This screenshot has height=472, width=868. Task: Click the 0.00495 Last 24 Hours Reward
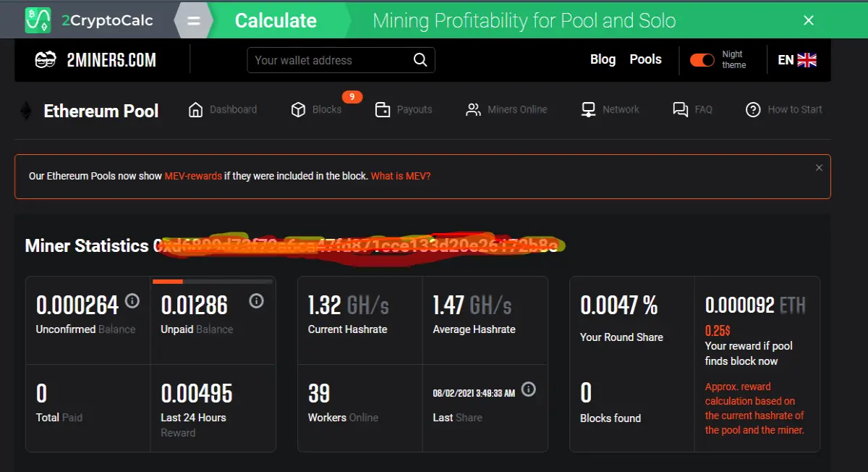point(197,394)
